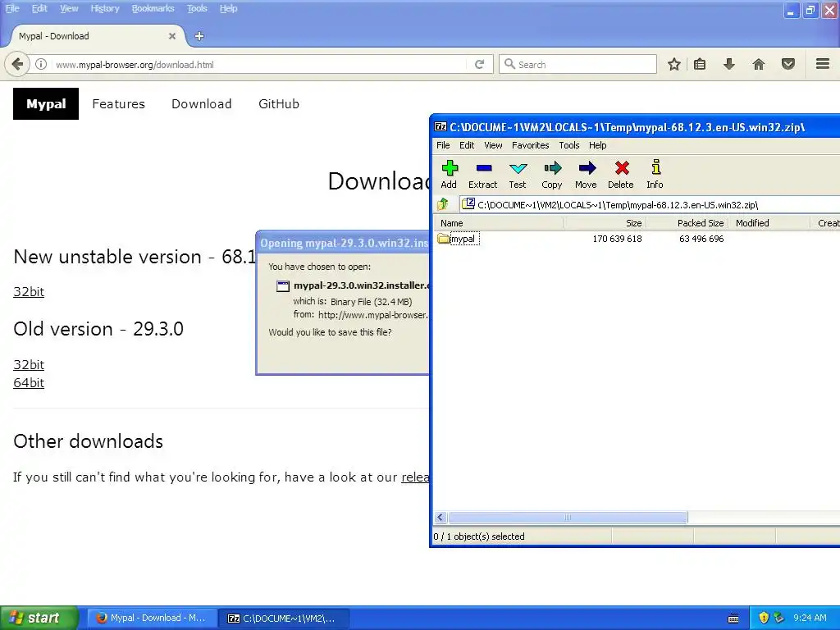Image resolution: width=840 pixels, height=630 pixels.
Task: Click the network tray icon next to clock
Action: 779,618
